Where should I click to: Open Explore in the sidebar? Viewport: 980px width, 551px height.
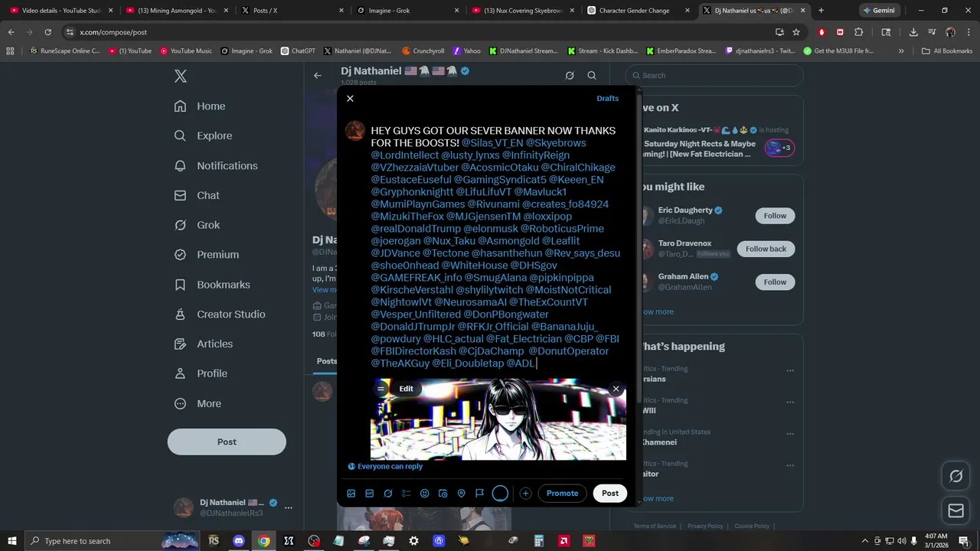203,135
